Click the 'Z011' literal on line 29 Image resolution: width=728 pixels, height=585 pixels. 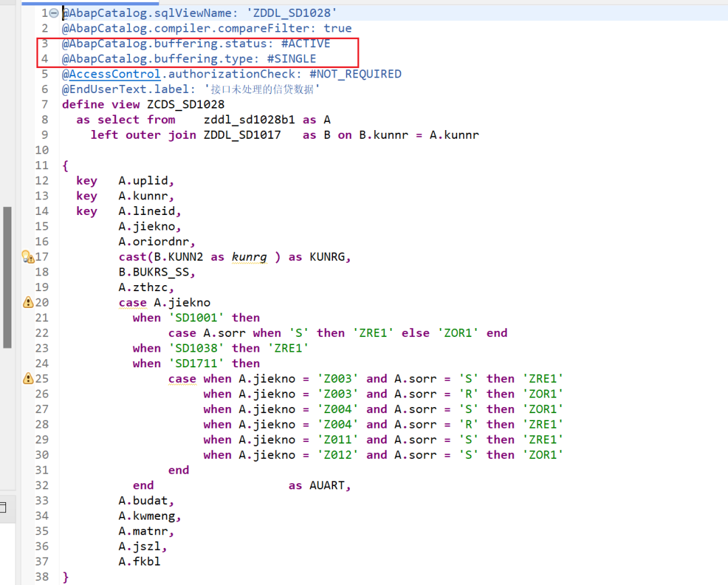tap(338, 439)
